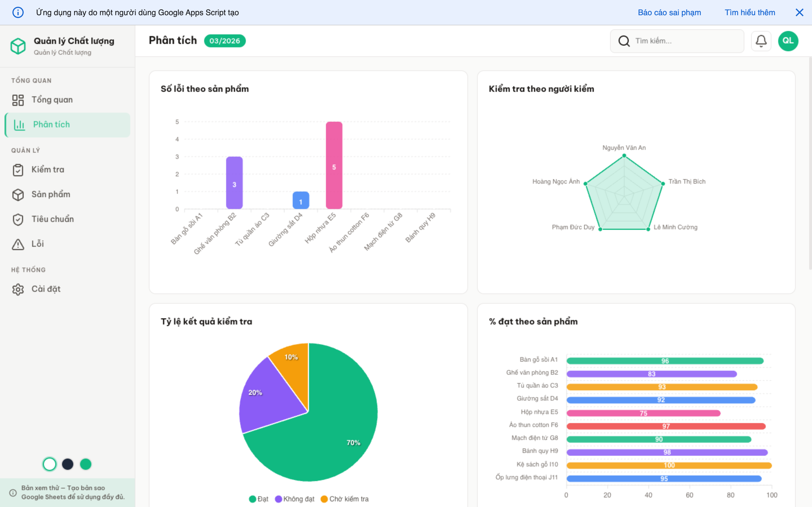Open the notification bell

(761, 41)
